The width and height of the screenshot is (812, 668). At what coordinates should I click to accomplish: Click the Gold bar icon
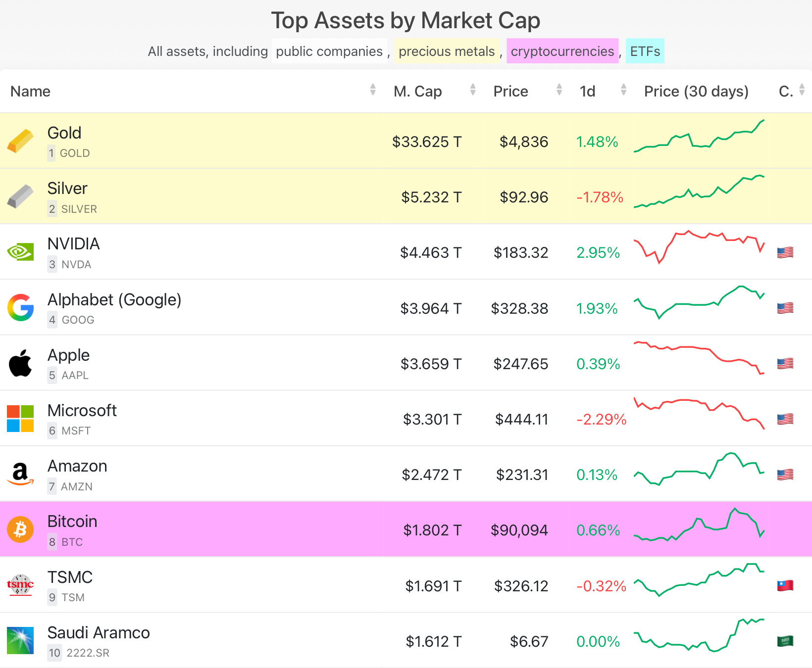point(20,141)
